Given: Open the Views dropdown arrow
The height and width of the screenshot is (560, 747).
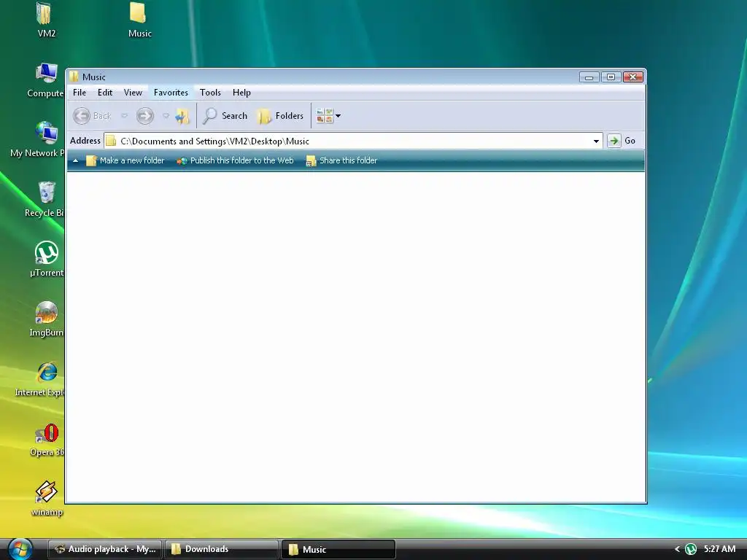Looking at the screenshot, I should tap(338, 116).
